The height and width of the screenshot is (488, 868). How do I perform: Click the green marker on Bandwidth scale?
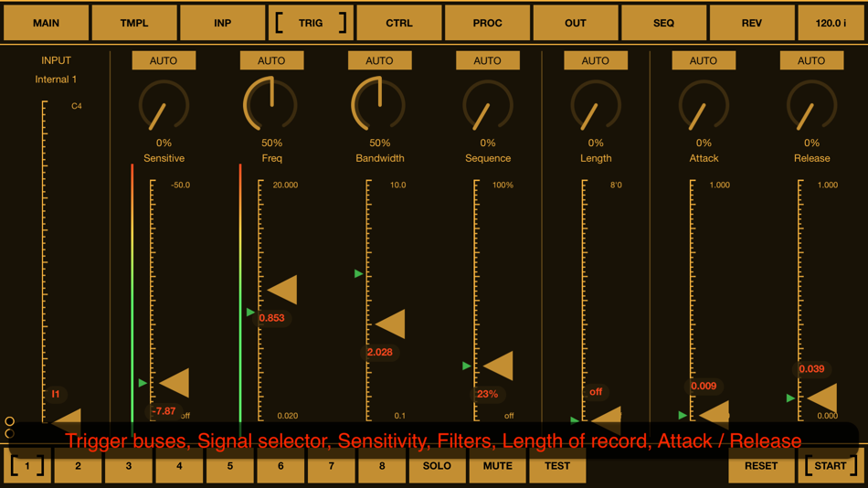click(x=359, y=273)
